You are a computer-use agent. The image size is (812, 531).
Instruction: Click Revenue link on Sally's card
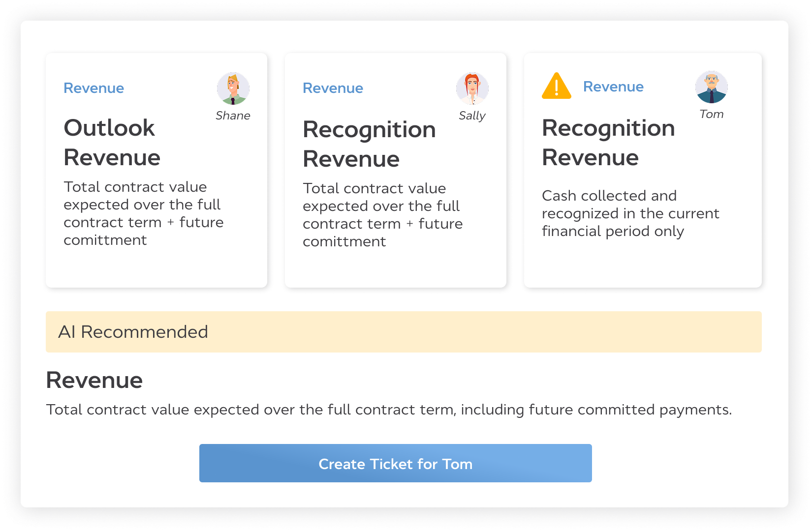[x=333, y=88]
